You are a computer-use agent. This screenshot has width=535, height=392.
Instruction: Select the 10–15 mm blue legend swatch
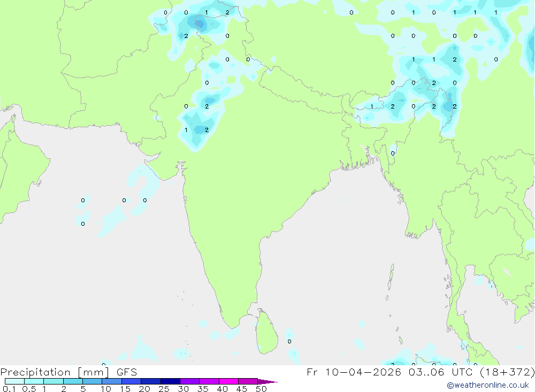point(112,381)
